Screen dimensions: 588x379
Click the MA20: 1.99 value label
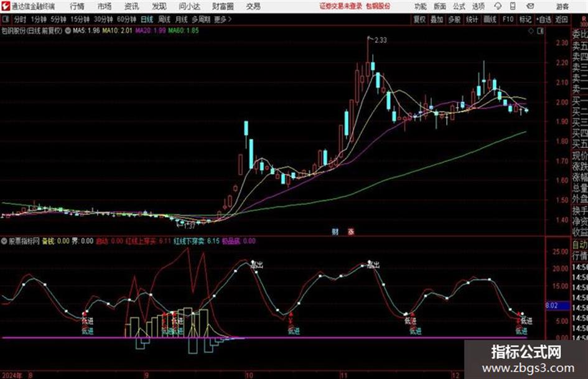tap(151, 30)
